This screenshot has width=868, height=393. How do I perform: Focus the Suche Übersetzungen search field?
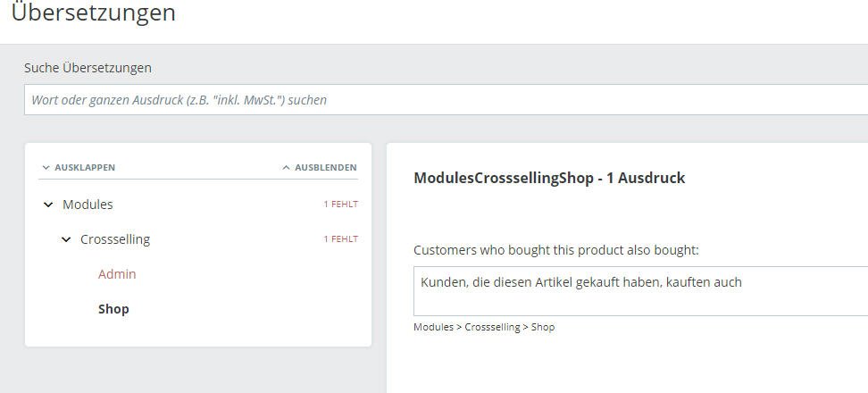[x=447, y=100]
